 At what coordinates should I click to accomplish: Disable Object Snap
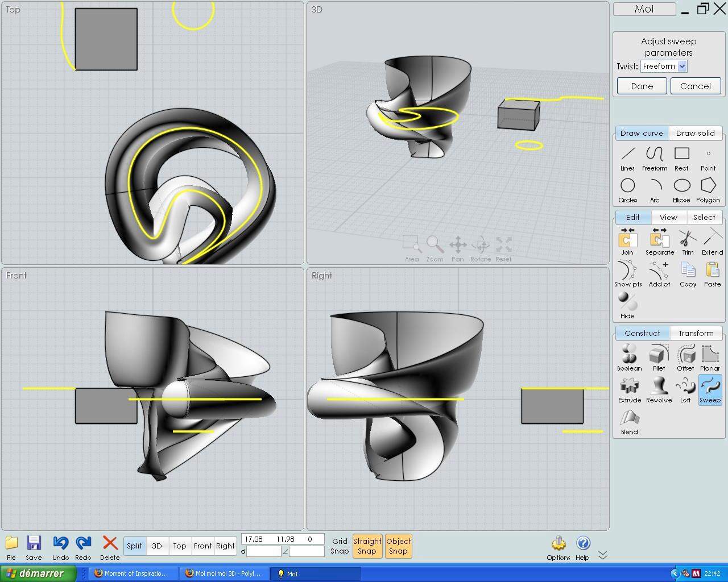(398, 546)
